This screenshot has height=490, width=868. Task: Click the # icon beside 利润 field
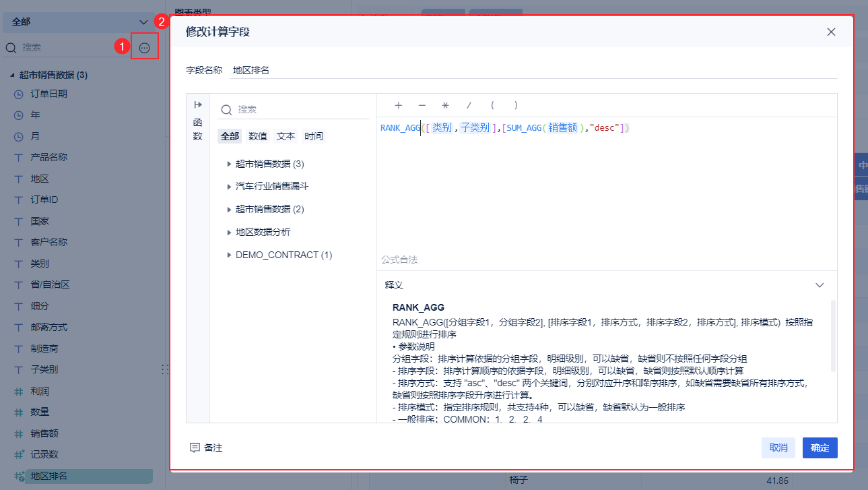coord(18,390)
